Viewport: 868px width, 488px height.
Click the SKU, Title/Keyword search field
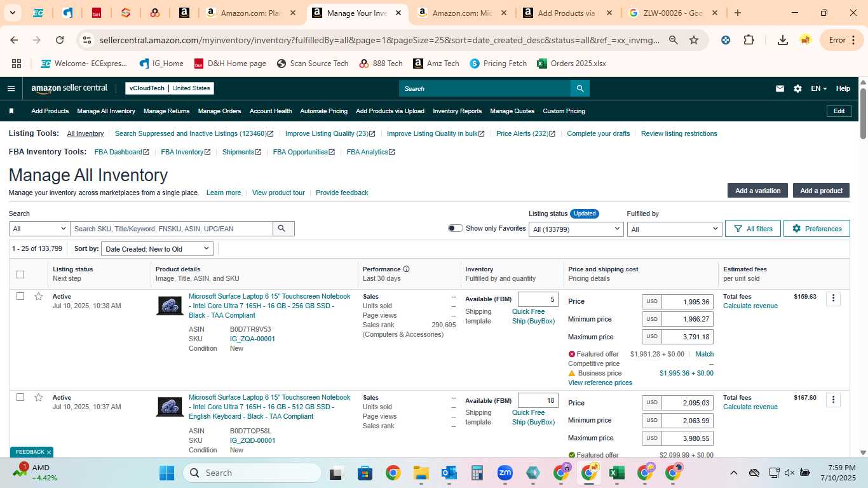coord(172,229)
